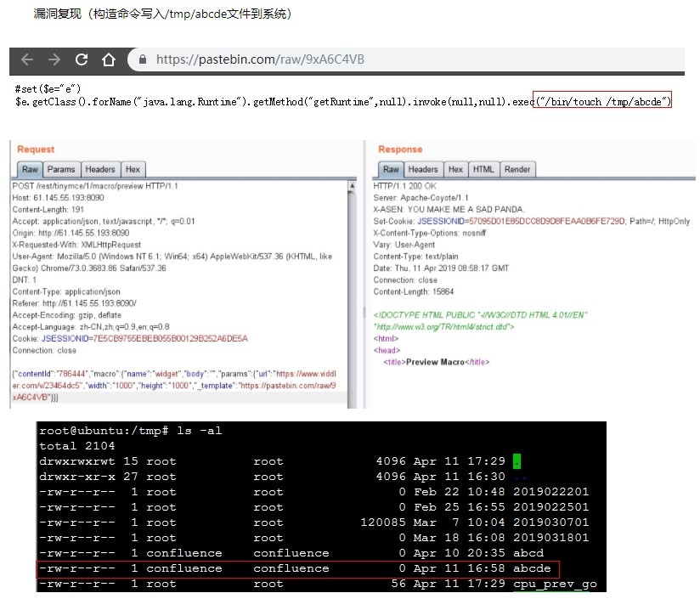Click the Vary: User-Agent header
The image size is (700, 610).
[x=404, y=245]
